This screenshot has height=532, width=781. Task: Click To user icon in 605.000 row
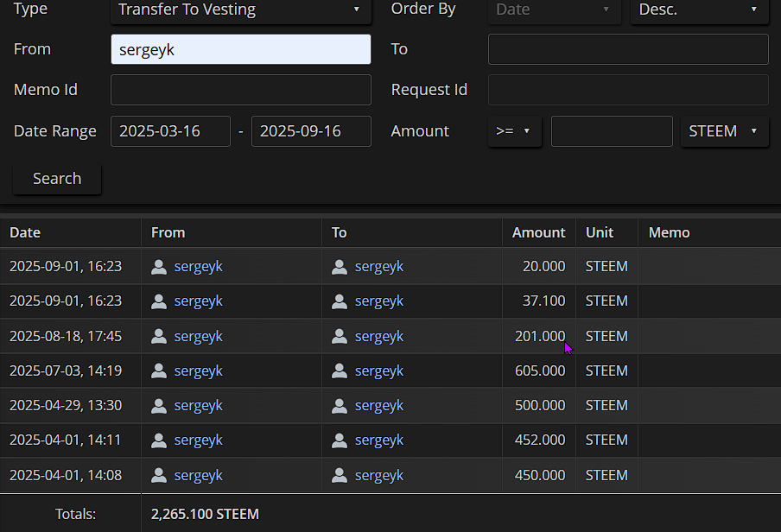pos(340,370)
